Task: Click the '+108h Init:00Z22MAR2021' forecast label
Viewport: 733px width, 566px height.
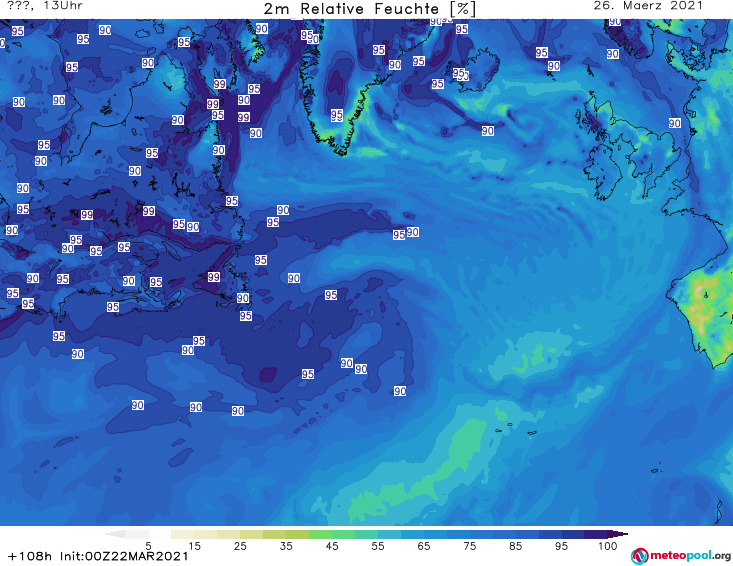Action: [98, 556]
